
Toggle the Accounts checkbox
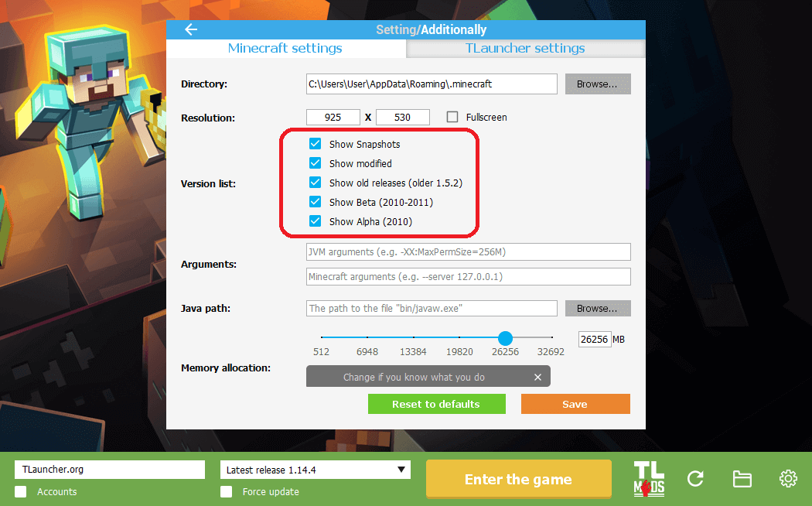(21, 491)
